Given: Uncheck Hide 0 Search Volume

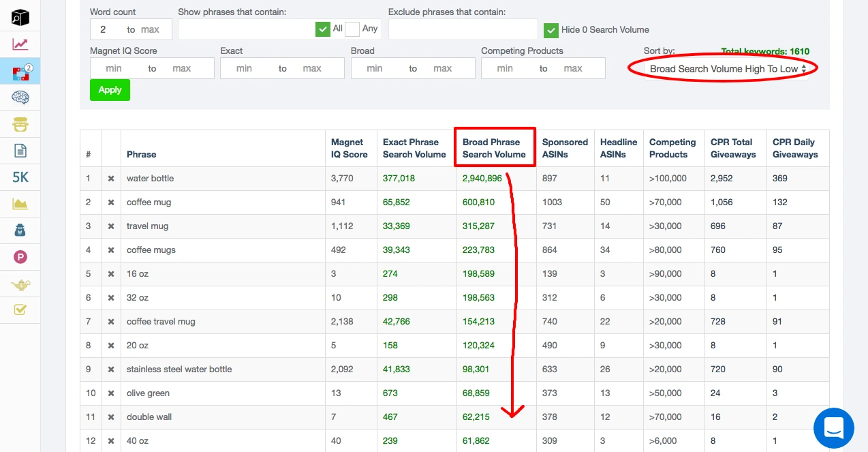Looking at the screenshot, I should 551,30.
